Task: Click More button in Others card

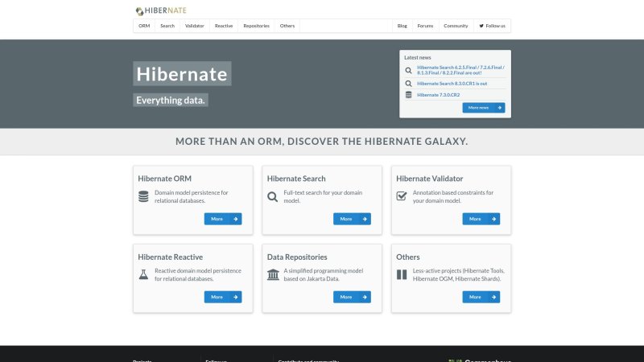Action: point(481,297)
